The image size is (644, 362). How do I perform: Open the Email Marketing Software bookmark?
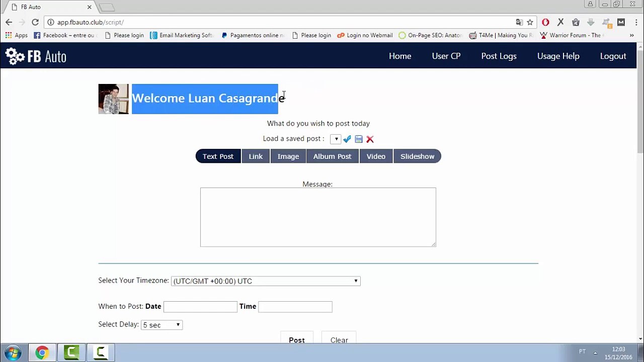182,35
